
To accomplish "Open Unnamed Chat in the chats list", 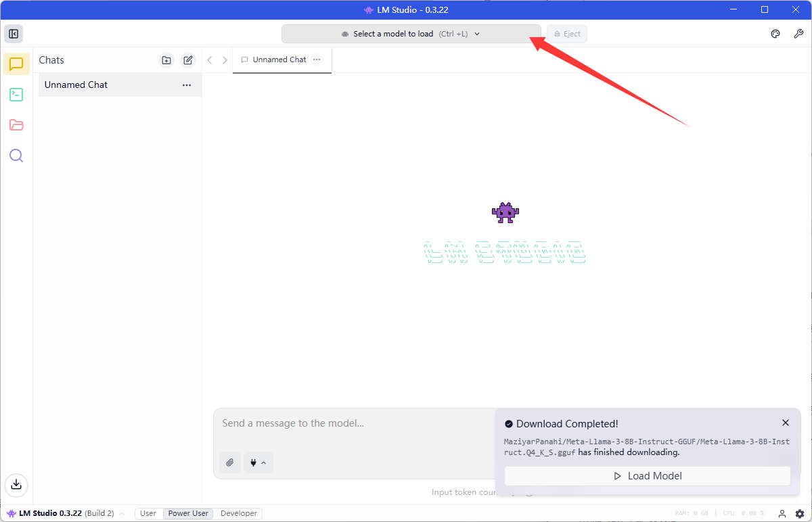I will click(x=120, y=85).
